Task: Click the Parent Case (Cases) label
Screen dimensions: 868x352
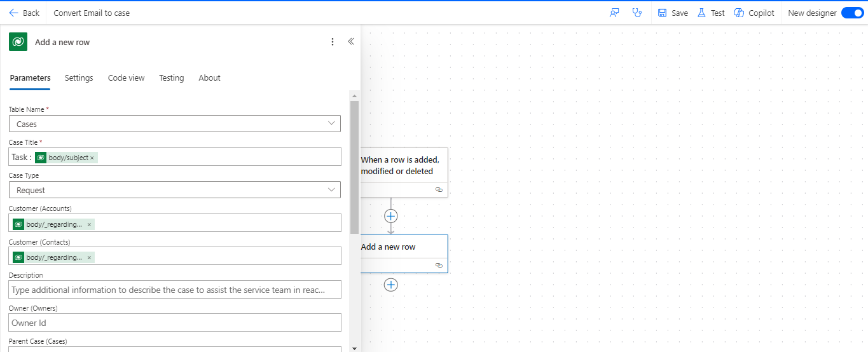Action: [x=38, y=341]
